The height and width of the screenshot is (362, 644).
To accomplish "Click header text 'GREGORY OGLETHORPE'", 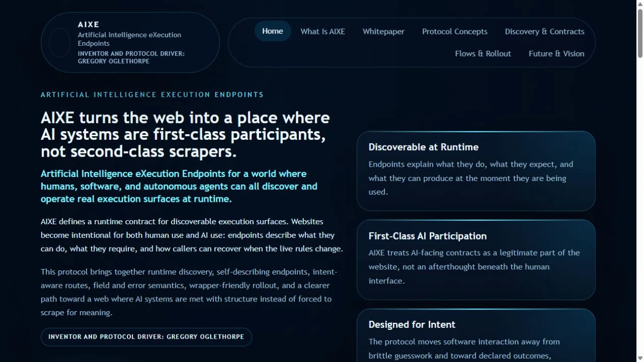I will [114, 61].
